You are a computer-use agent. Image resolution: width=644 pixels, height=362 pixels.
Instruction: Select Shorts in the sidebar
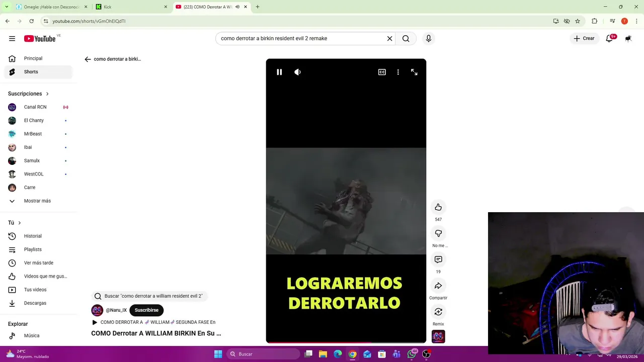tap(38, 72)
